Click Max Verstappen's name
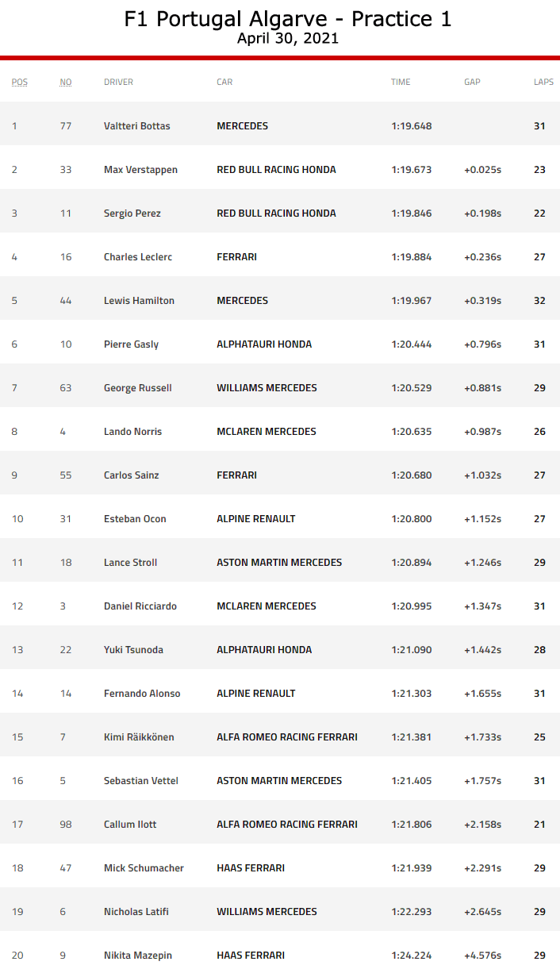Viewport: 560px width, 973px height. (140, 170)
